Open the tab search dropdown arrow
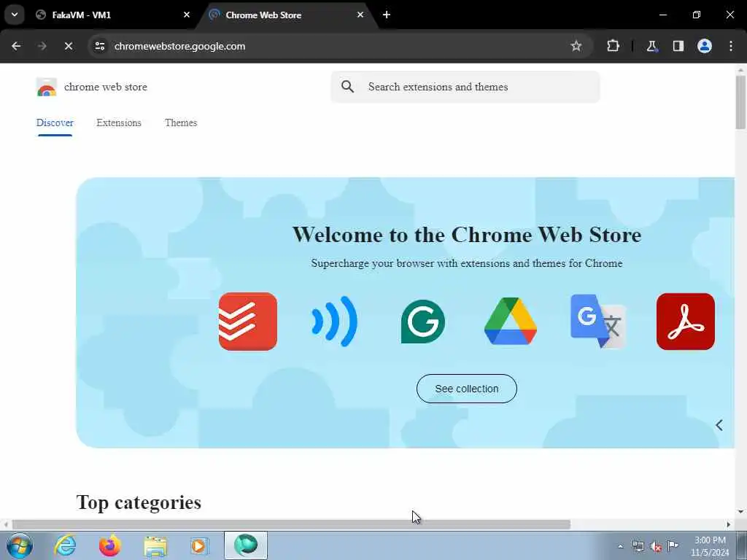Screen dimensions: 747x560 click(15, 15)
